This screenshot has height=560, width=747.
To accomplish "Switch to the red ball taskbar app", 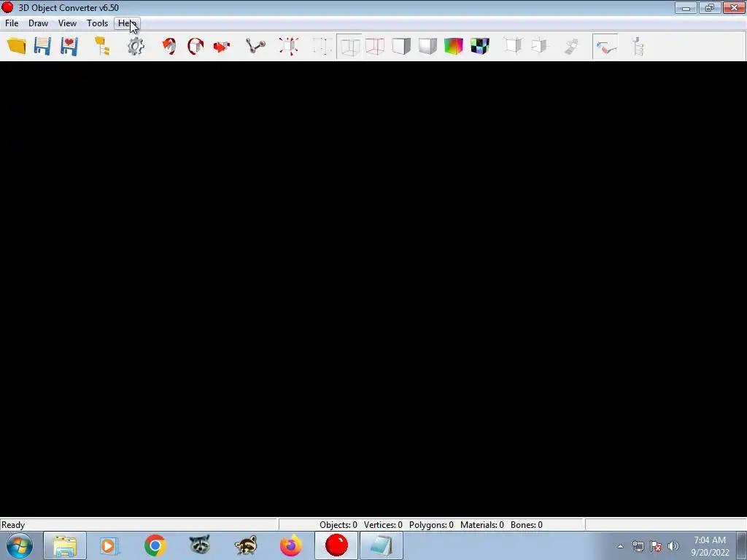I will (336, 545).
